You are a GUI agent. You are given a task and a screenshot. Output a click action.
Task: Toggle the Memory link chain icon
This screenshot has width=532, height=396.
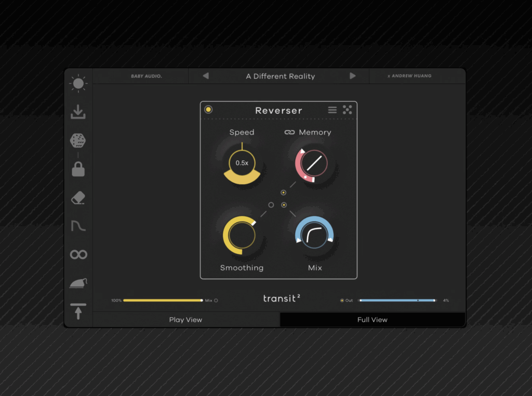290,132
